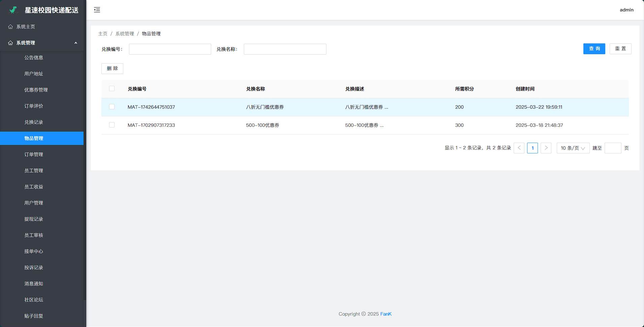This screenshot has width=644, height=327.
Task: Click the home icon beside 系统主页
Action: (x=10, y=27)
